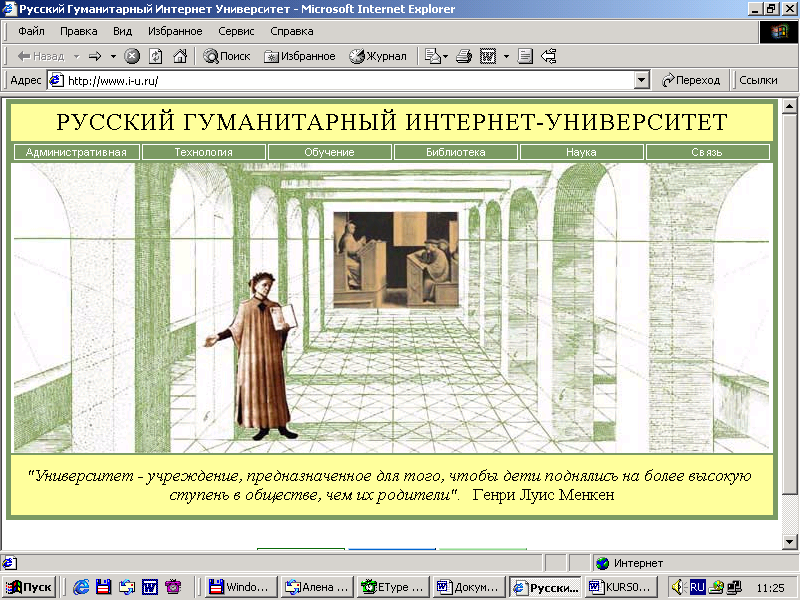Screen dimensions: 800x600
Task: Open the Поиск search toolbar button
Action: (227, 56)
